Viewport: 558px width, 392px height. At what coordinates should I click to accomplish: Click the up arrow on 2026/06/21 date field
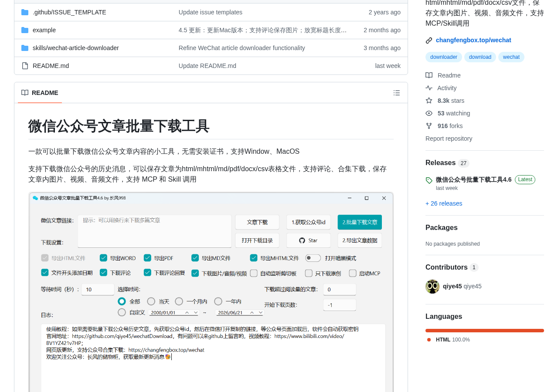pos(252,313)
